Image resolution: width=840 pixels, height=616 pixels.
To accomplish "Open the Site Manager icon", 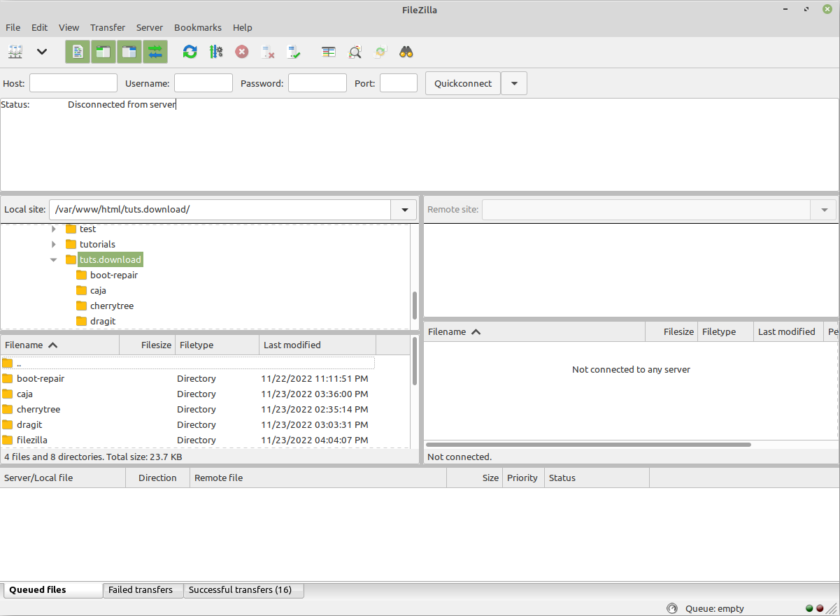I will [15, 52].
